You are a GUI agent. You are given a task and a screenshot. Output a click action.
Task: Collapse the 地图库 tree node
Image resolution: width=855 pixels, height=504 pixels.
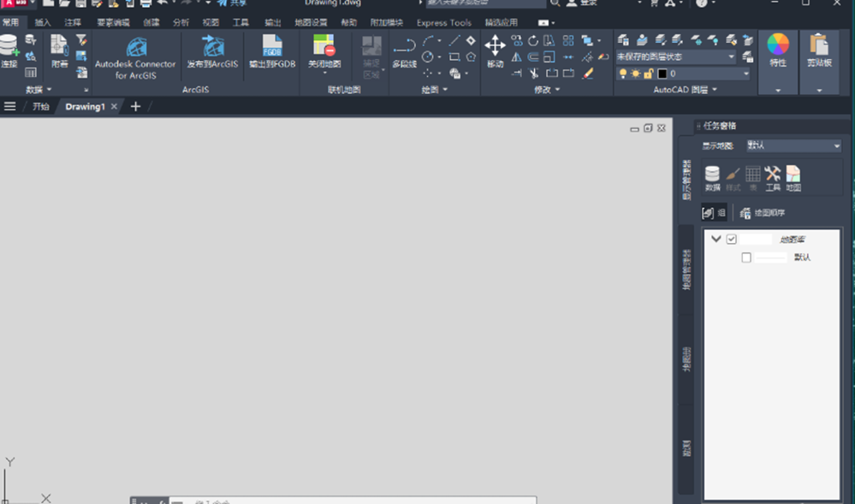[x=716, y=239]
